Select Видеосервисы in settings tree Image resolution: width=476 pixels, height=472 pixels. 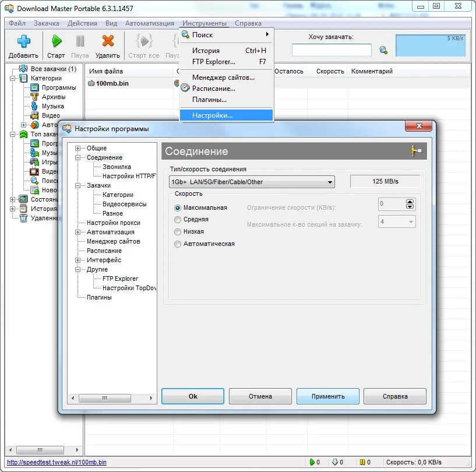pyautogui.click(x=125, y=205)
